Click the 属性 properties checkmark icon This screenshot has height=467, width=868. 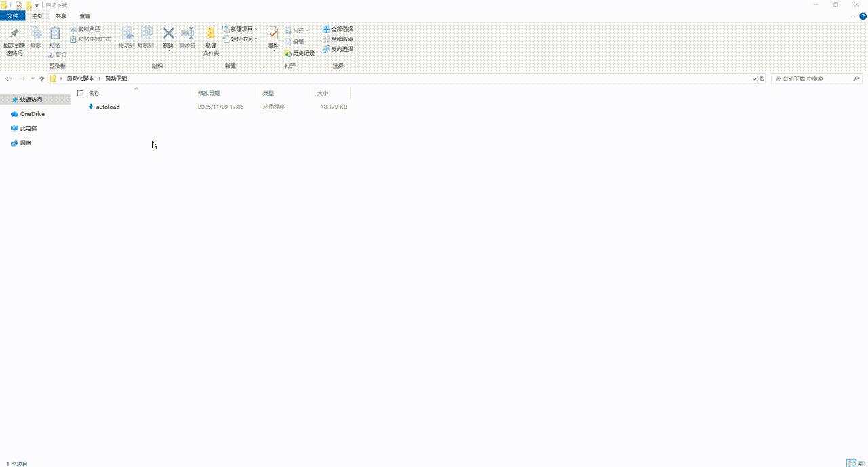click(273, 33)
